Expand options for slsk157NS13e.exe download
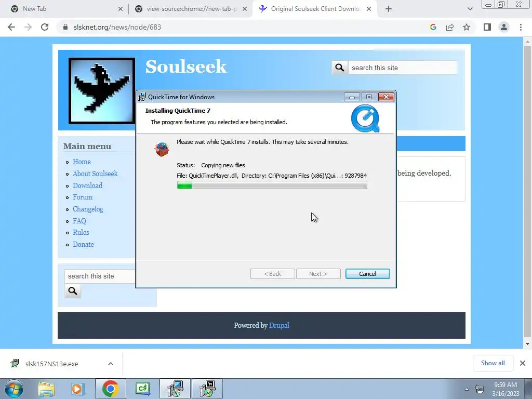The height and width of the screenshot is (399, 532). (x=111, y=364)
